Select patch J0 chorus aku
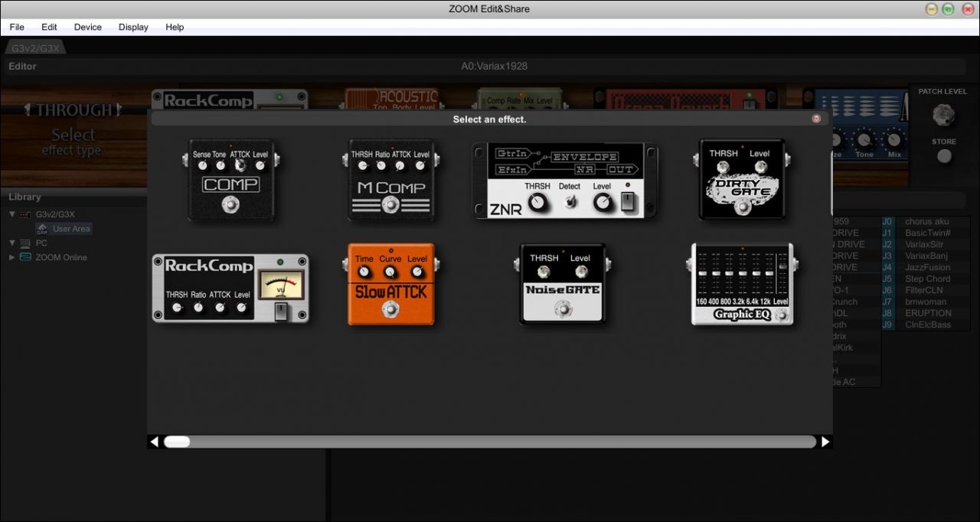980x522 pixels. [926, 221]
